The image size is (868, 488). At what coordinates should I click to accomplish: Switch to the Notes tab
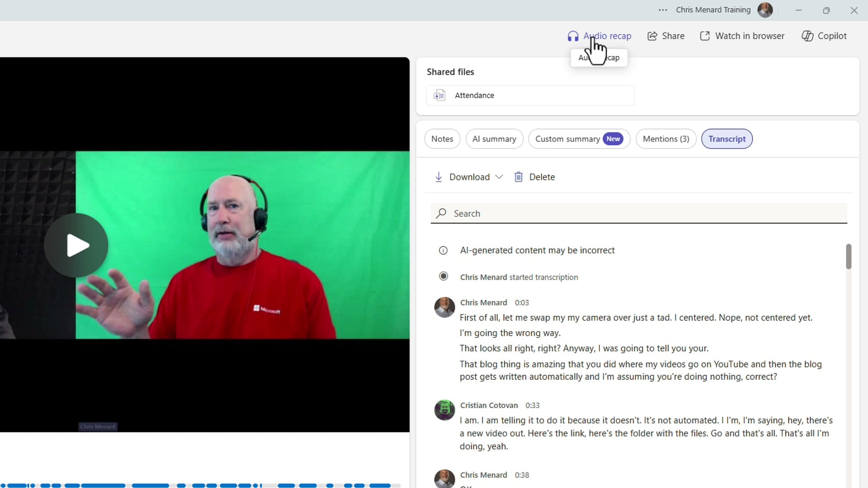point(442,139)
